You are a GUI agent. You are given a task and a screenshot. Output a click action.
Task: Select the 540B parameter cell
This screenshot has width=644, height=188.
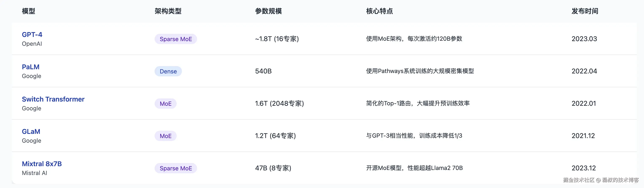[263, 71]
